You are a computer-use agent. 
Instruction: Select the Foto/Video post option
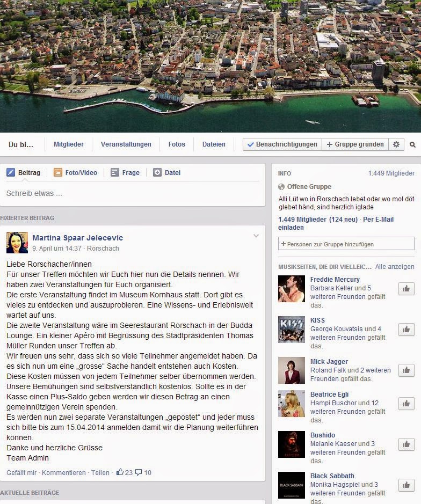click(75, 173)
